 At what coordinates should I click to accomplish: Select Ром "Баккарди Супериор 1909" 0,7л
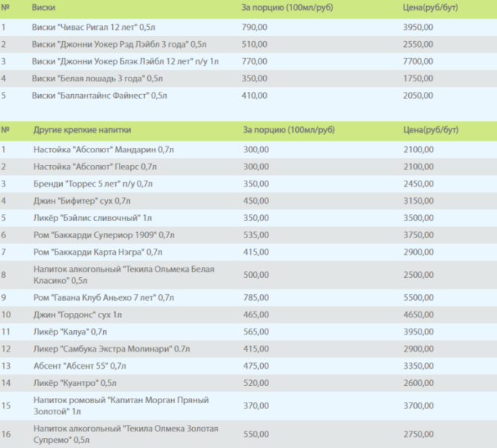[x=104, y=235]
